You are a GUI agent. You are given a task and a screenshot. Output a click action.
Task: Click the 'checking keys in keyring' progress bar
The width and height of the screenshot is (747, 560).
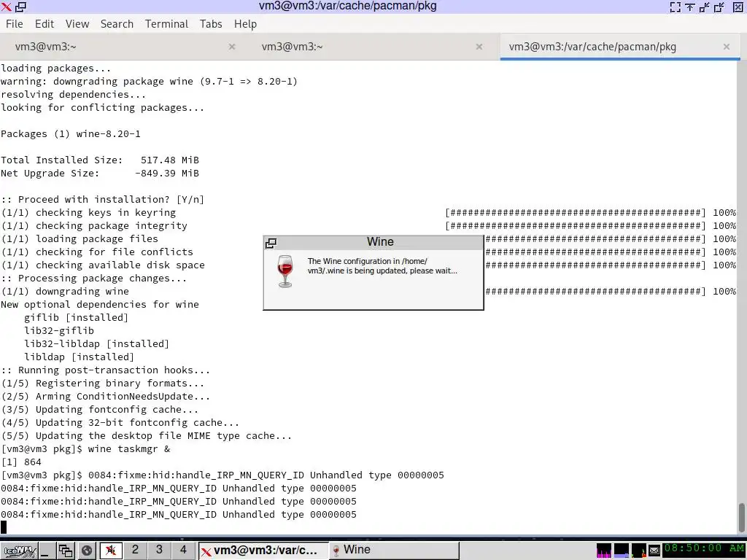coord(576,213)
